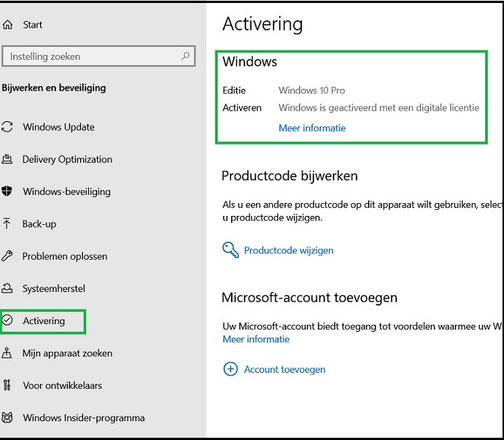Click the key icon beside Productcode wijzigen
Image resolution: width=504 pixels, height=440 pixels.
[x=230, y=250]
